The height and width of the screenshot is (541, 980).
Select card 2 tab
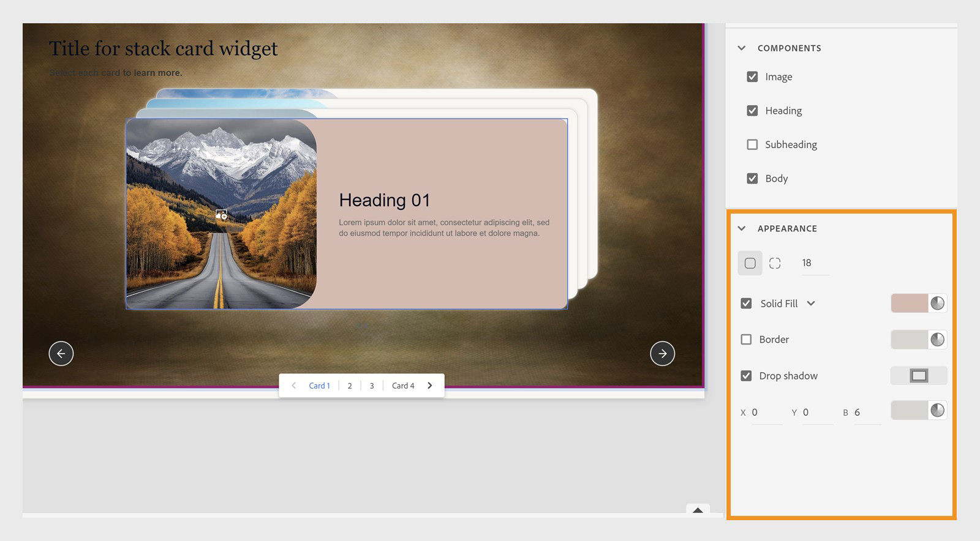pos(350,386)
